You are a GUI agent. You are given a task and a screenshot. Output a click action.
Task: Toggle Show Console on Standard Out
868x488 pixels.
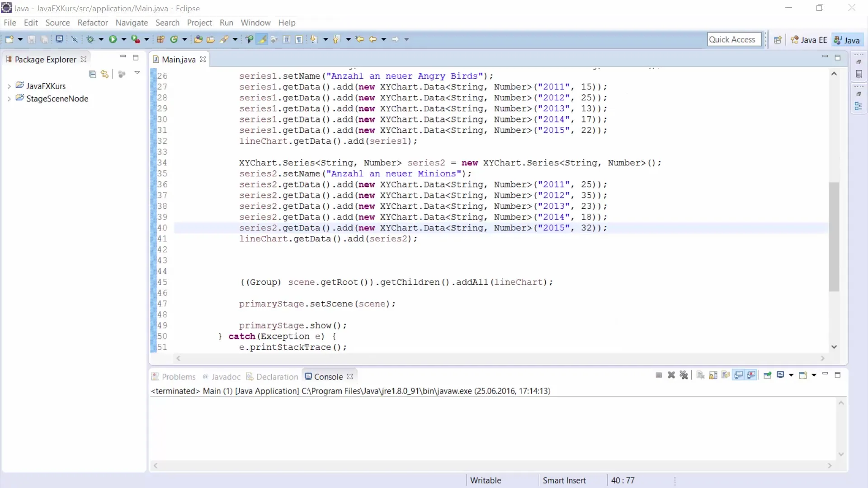click(739, 375)
